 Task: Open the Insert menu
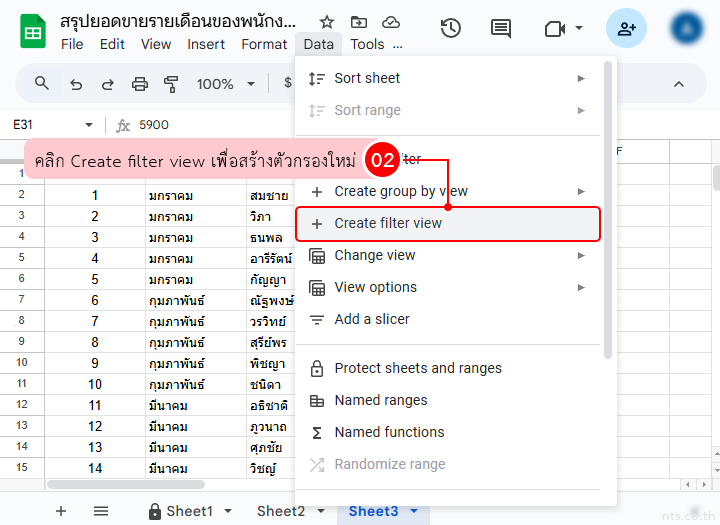(206, 44)
